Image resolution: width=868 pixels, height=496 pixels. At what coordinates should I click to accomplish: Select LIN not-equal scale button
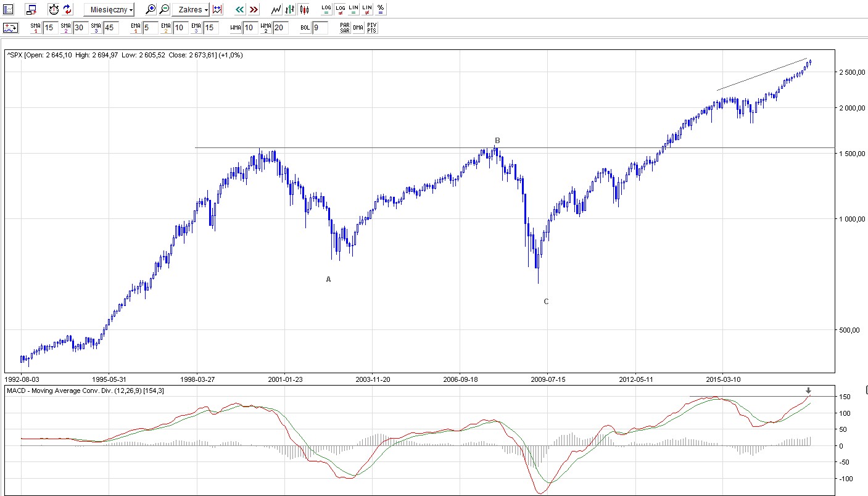pyautogui.click(x=367, y=9)
